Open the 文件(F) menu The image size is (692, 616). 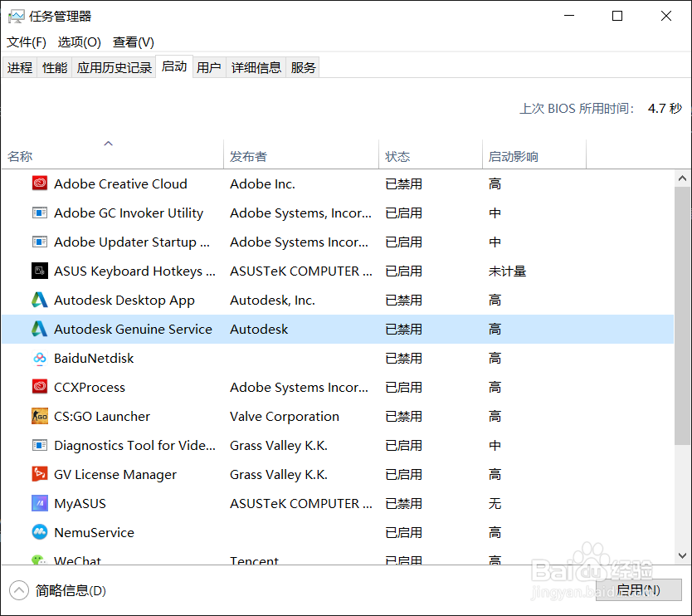coord(27,42)
